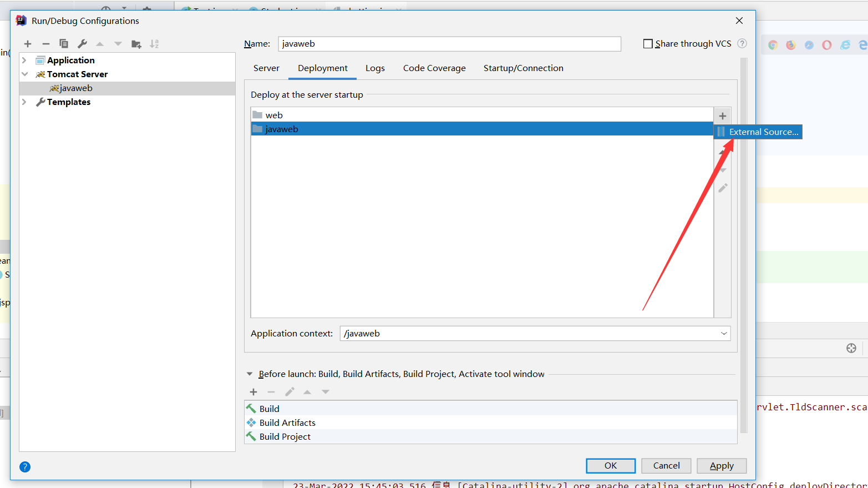This screenshot has height=488, width=868.
Task: Click the Name input field
Action: pos(449,44)
